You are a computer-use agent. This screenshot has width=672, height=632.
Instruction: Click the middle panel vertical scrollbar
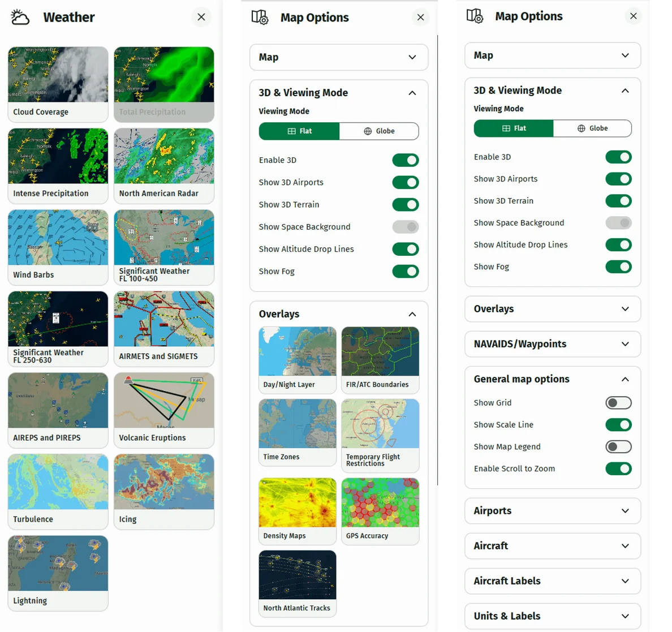click(x=438, y=260)
